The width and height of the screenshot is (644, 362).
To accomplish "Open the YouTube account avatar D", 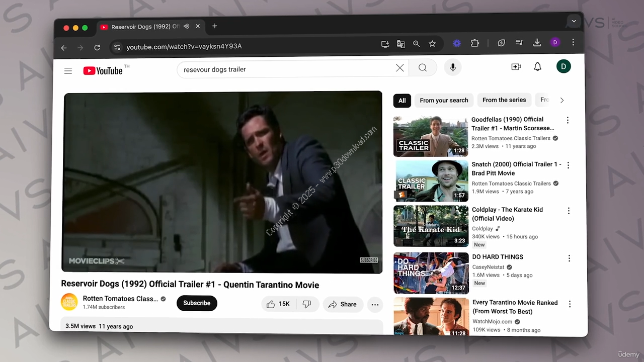I will (563, 66).
